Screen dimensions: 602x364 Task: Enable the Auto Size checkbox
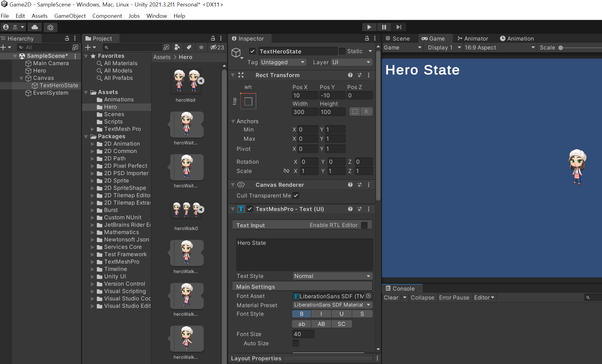click(296, 343)
